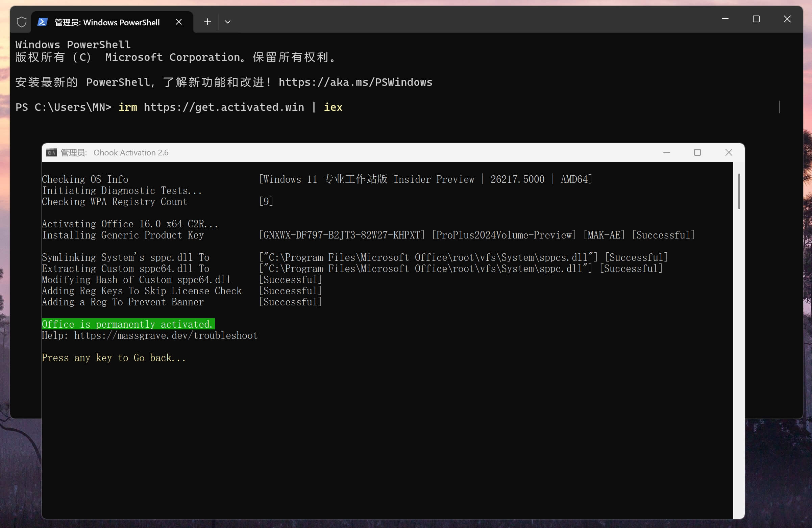The width and height of the screenshot is (812, 528).
Task: Minimize the Ohook Activation 2.6 window
Action: coord(667,152)
